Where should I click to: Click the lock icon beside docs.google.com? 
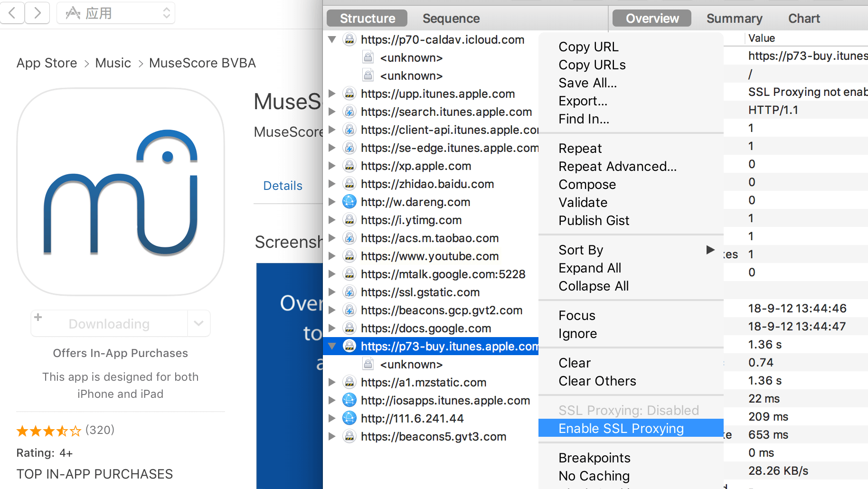click(349, 328)
